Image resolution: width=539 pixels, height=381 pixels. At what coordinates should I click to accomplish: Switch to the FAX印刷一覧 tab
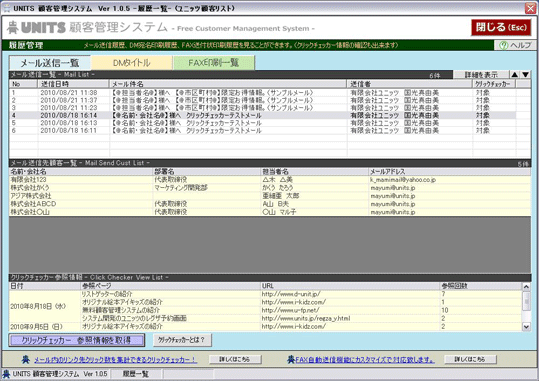tap(214, 63)
